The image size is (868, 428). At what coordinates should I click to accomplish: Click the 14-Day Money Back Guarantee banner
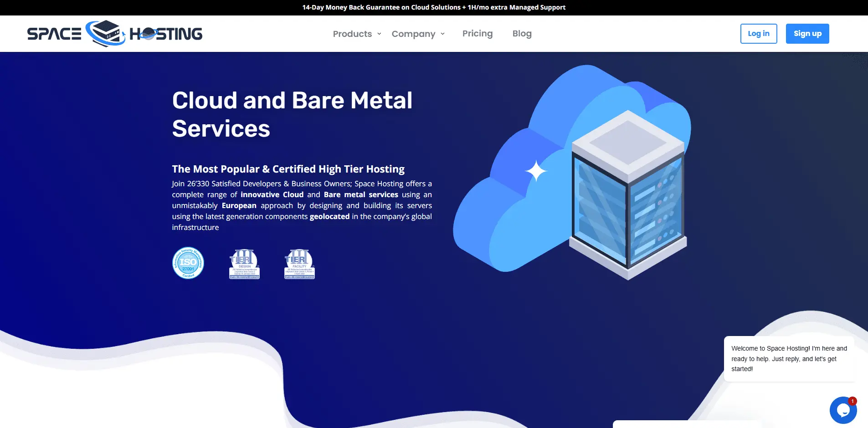(x=434, y=7)
